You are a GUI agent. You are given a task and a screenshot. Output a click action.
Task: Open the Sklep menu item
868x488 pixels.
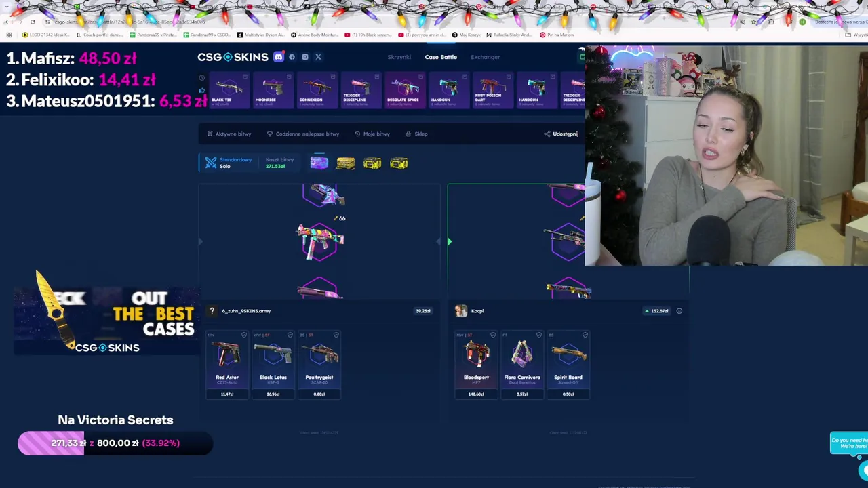pos(416,134)
